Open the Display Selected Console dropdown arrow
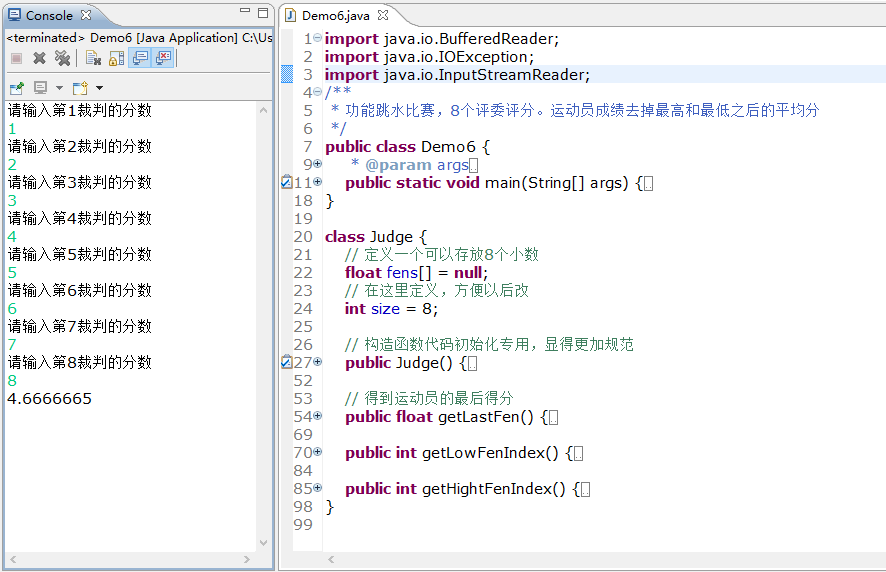This screenshot has width=886, height=572. click(59, 88)
